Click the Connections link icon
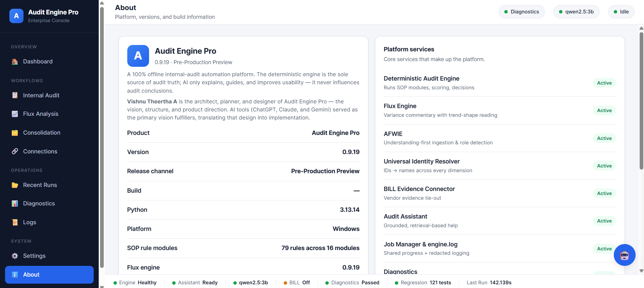Viewport: 644px width, 288px height. 15,151
